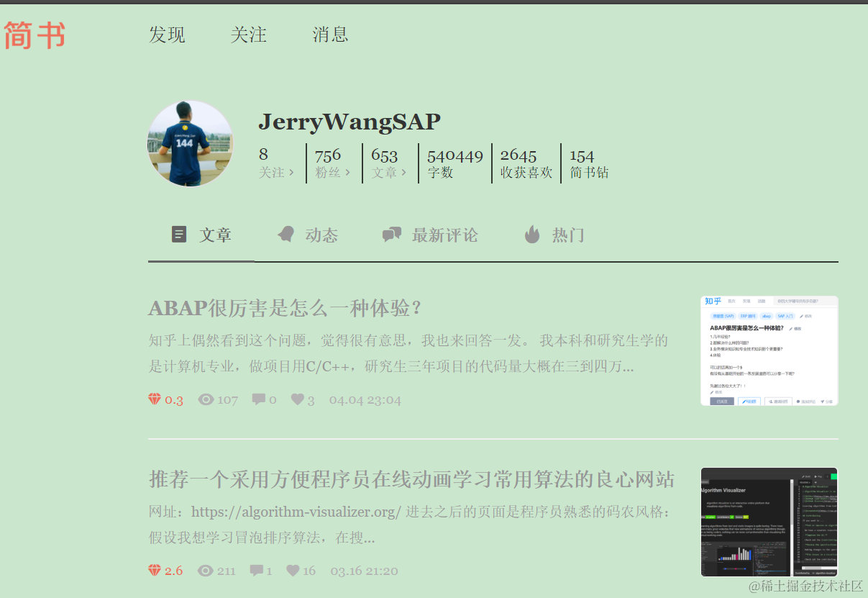Click the 03.16 21:20 timestamp
868x598 pixels.
coord(364,571)
